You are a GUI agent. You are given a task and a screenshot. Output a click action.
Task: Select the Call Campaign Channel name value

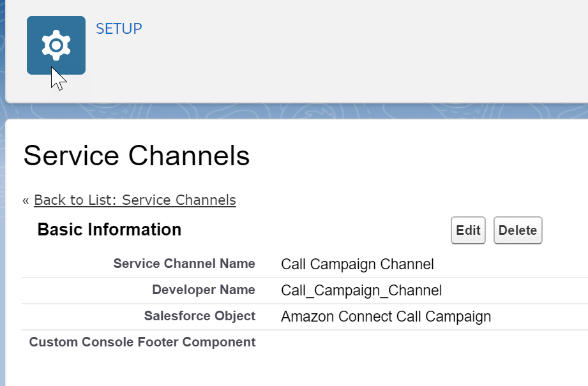click(358, 264)
